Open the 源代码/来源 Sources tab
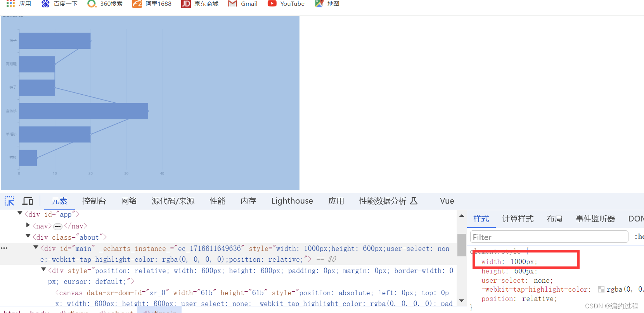 point(173,201)
